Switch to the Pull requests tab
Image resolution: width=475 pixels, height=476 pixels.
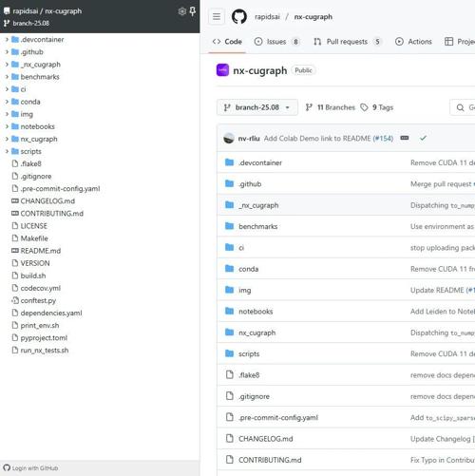point(348,42)
